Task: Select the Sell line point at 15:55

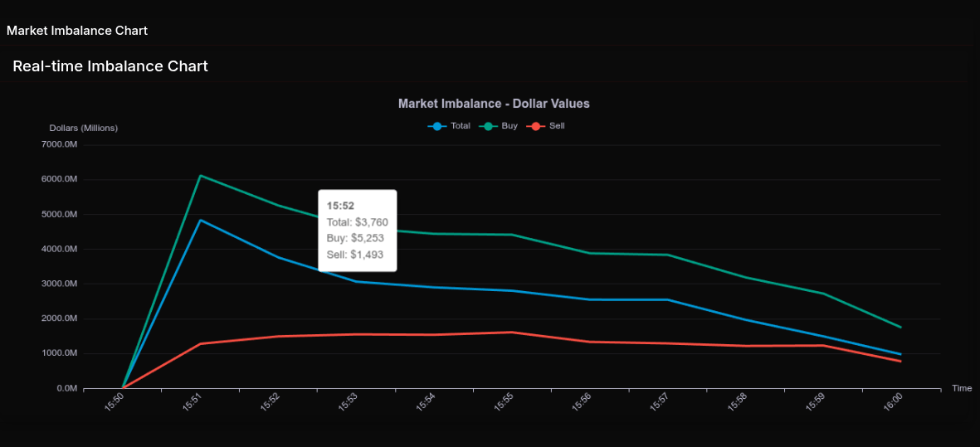Action: coord(512,333)
